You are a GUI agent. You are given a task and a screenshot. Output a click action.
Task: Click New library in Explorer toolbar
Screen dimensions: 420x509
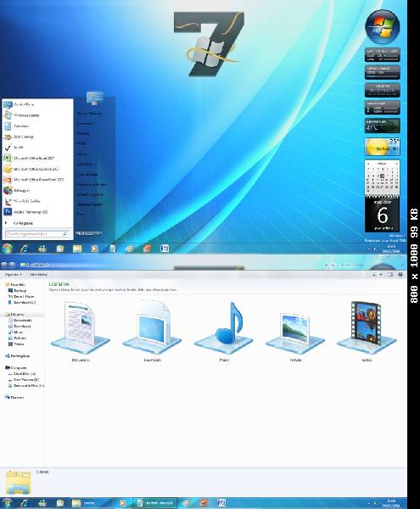point(39,275)
